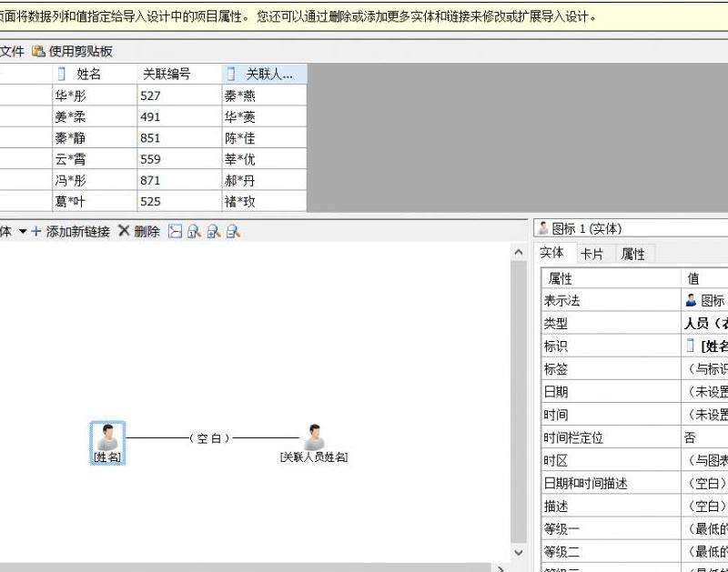
Task: Switch to the 实体 tab
Action: (x=551, y=253)
